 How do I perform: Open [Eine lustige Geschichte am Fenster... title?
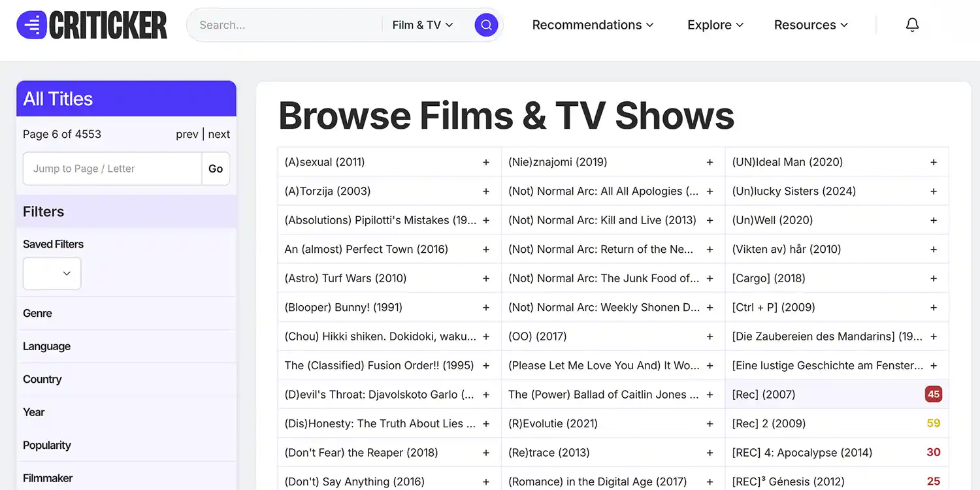828,365
